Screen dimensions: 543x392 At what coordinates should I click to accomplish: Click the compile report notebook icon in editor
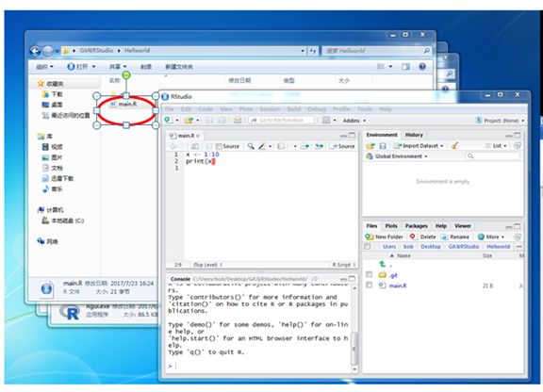tap(281, 146)
